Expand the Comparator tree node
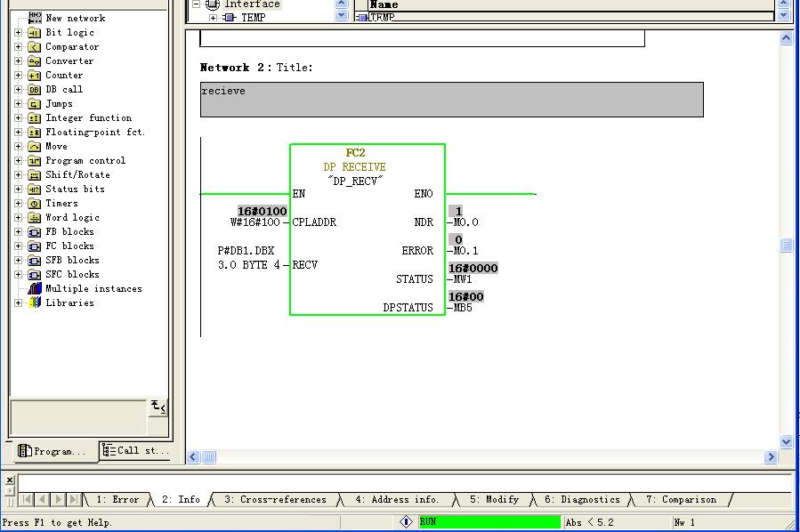Image resolution: width=800 pixels, height=532 pixels. 19,47
